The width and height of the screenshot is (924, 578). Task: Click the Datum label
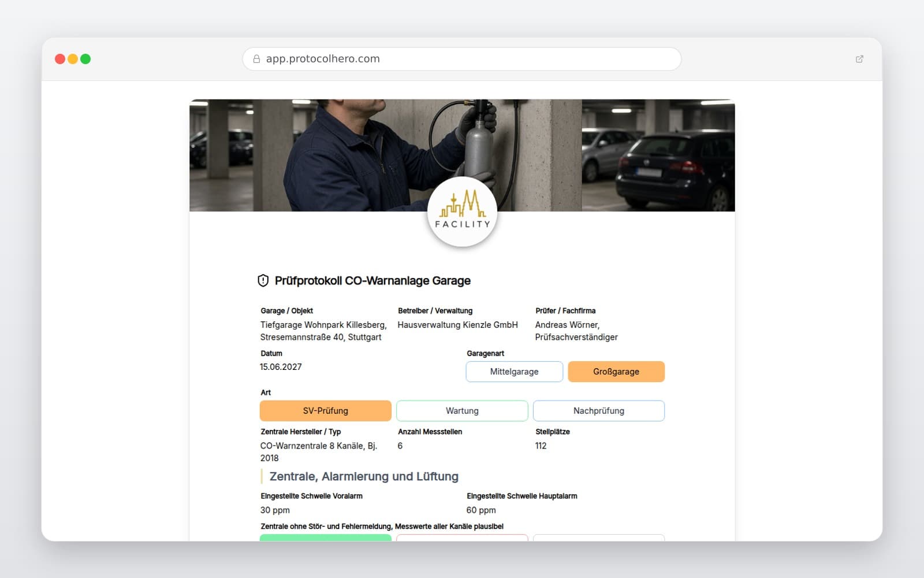pyautogui.click(x=271, y=354)
